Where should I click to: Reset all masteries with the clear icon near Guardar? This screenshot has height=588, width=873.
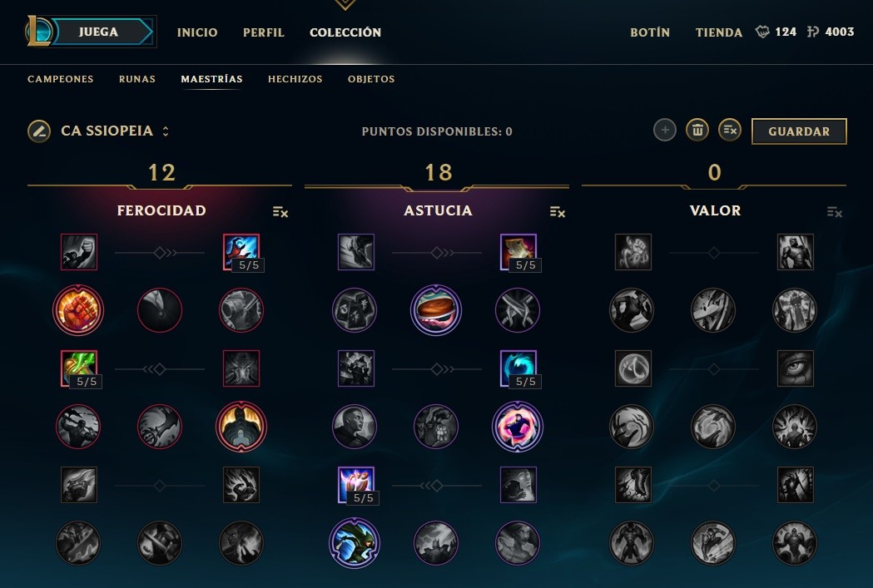tap(730, 131)
